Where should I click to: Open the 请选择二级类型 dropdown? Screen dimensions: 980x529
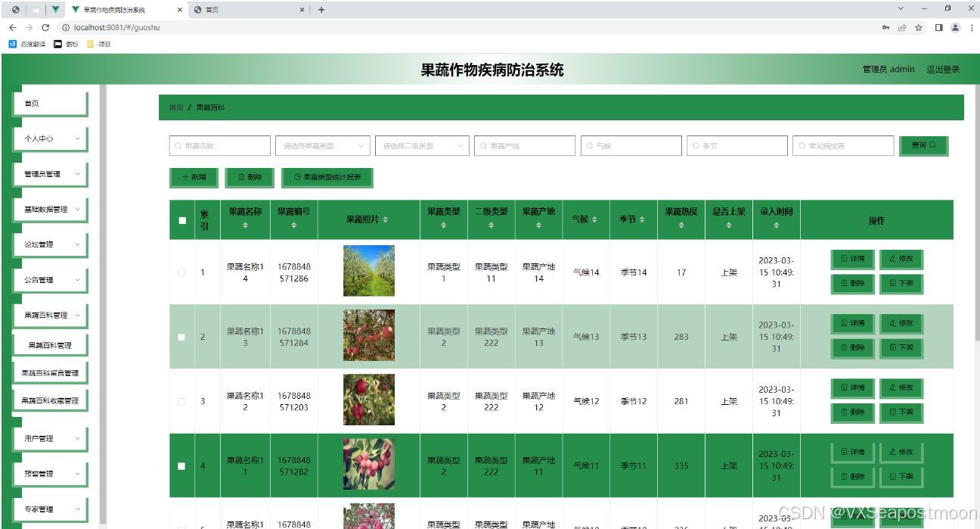pyautogui.click(x=422, y=145)
